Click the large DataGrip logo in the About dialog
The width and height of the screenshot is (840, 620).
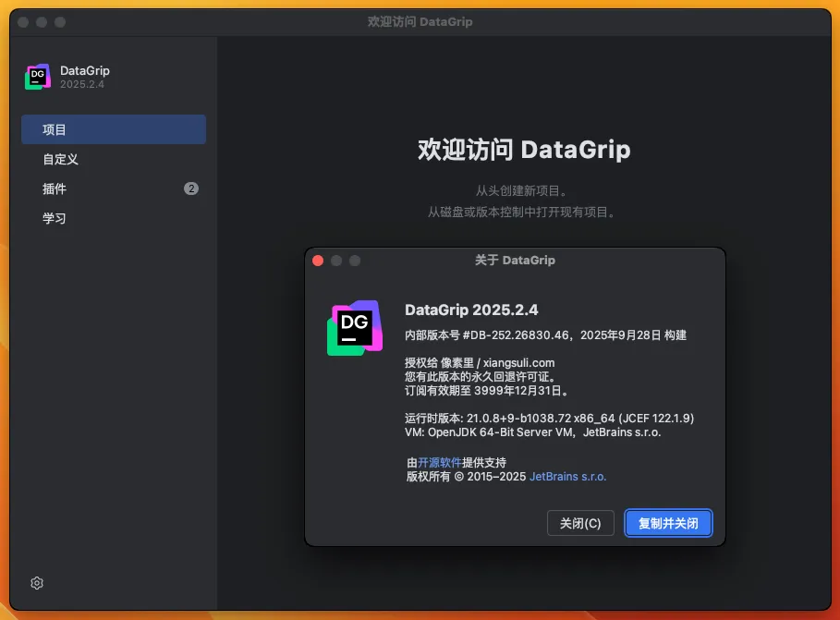[355, 328]
